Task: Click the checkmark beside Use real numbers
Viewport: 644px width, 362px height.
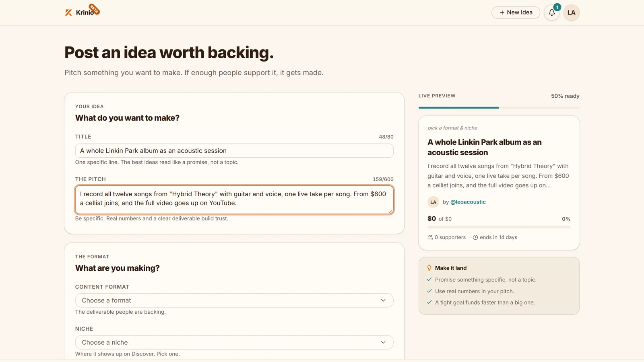Action: coord(429,291)
